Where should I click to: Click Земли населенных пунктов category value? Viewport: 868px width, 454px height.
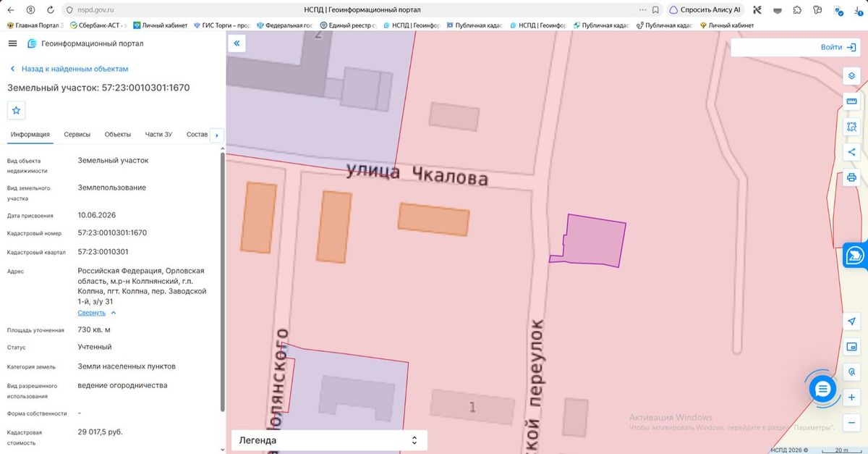point(127,366)
